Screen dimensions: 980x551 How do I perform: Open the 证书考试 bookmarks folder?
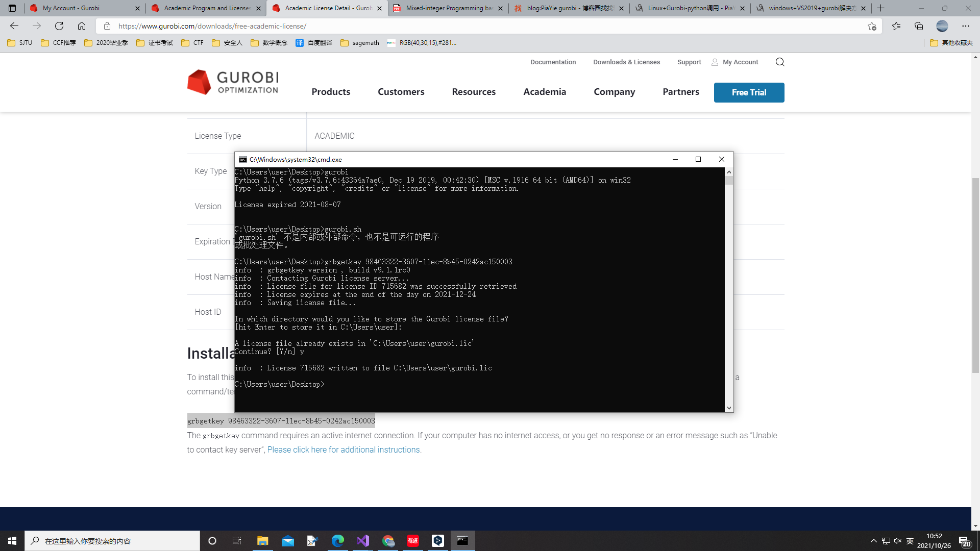(155, 43)
